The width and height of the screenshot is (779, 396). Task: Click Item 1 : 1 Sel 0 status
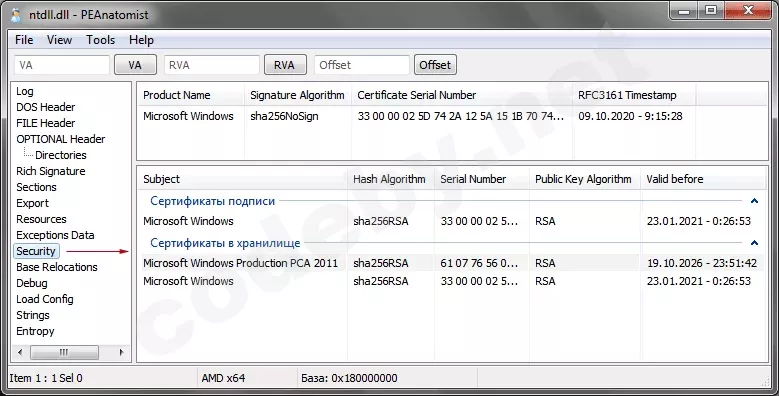point(46,378)
